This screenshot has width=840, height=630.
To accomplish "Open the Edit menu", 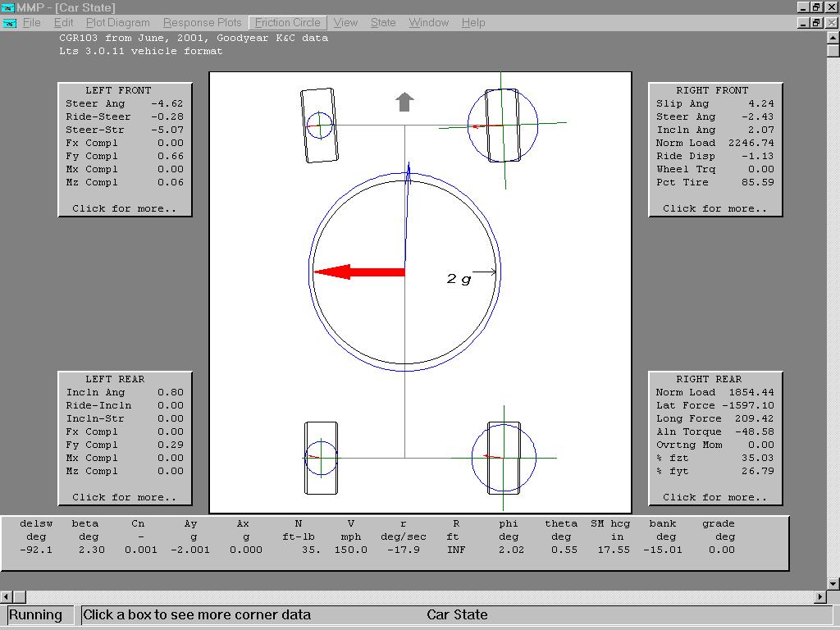I will 63,22.
